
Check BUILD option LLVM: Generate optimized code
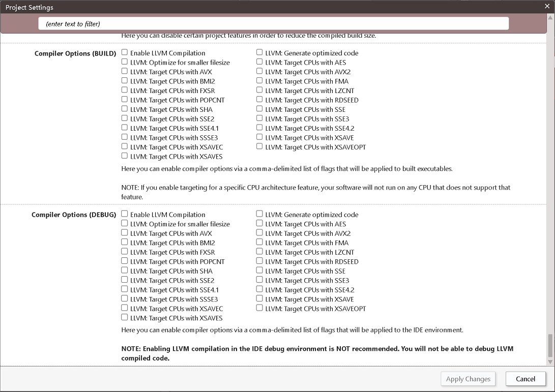259,52
